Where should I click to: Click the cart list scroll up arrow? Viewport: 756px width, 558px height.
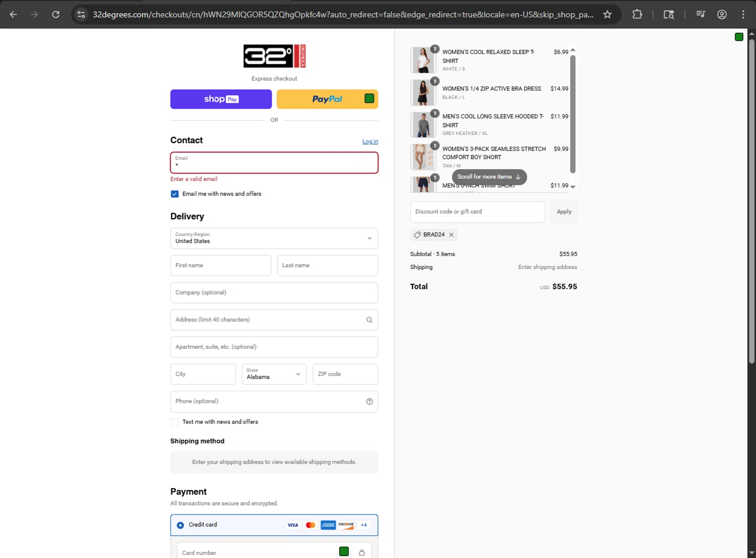[573, 50]
